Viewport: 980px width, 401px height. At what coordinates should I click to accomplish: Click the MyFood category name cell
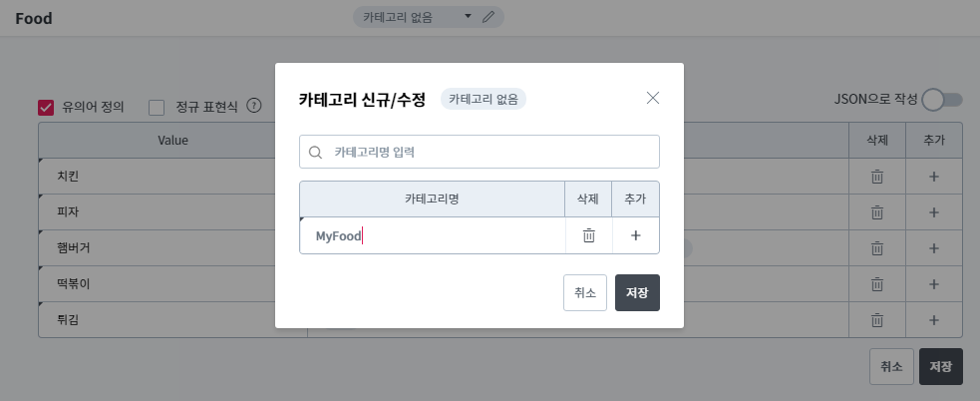[432, 235]
